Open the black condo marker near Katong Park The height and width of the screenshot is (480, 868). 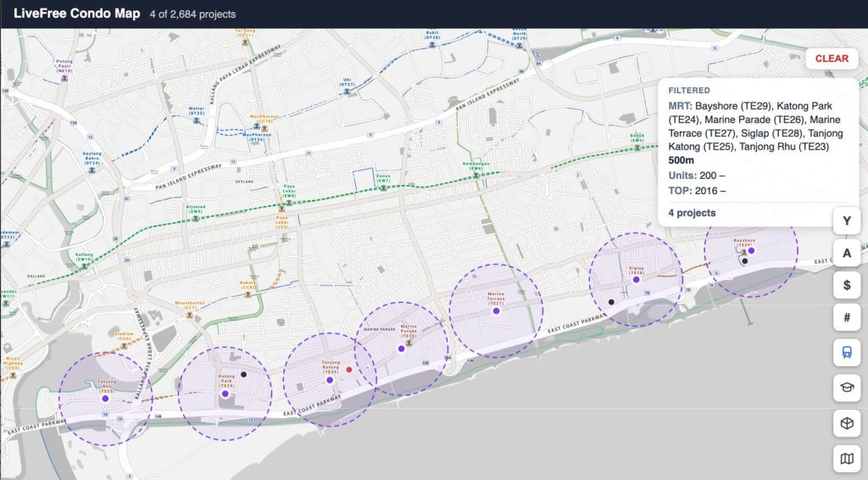pos(243,374)
